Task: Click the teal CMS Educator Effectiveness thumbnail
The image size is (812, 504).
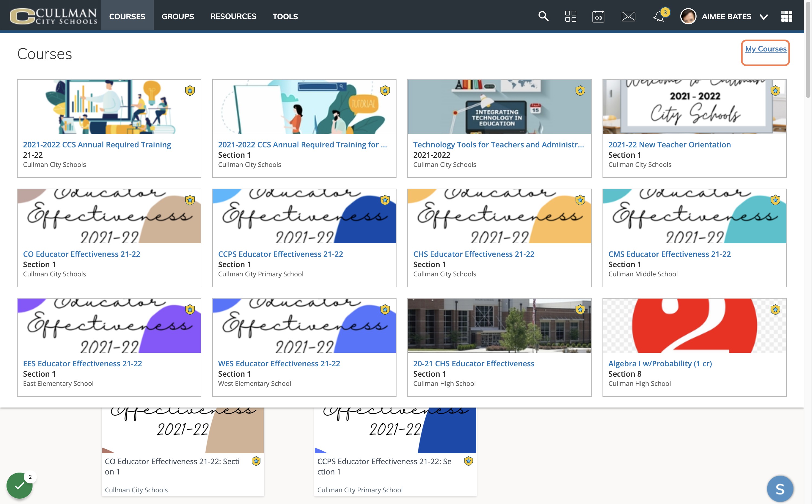Action: pyautogui.click(x=694, y=216)
